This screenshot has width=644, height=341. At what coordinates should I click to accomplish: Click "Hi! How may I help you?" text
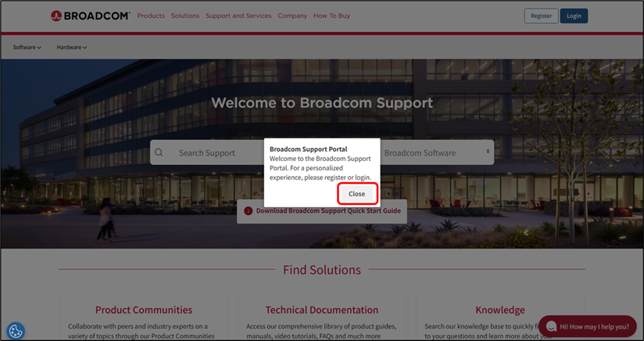click(594, 327)
